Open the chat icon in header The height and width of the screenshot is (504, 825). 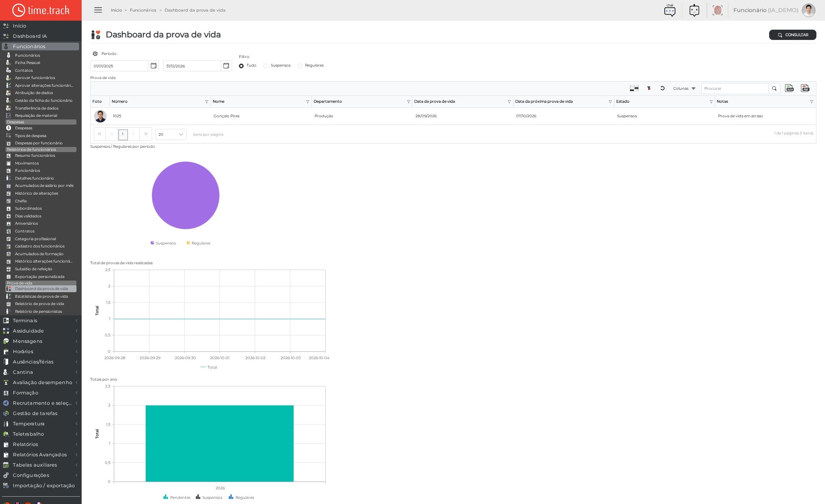669,10
